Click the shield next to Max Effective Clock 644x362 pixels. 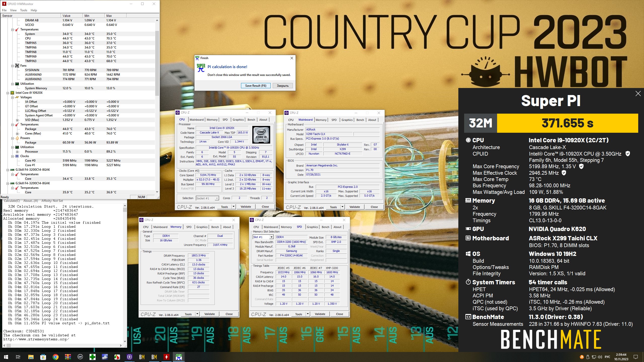point(564,173)
